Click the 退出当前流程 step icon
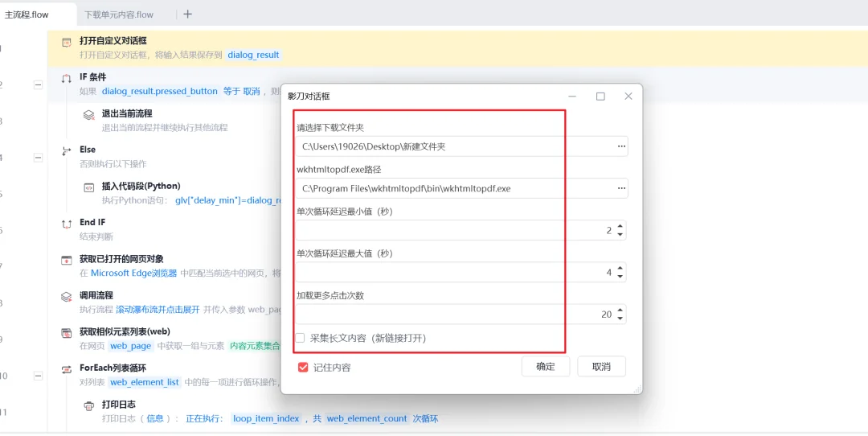This screenshot has width=868, height=436. tap(88, 115)
